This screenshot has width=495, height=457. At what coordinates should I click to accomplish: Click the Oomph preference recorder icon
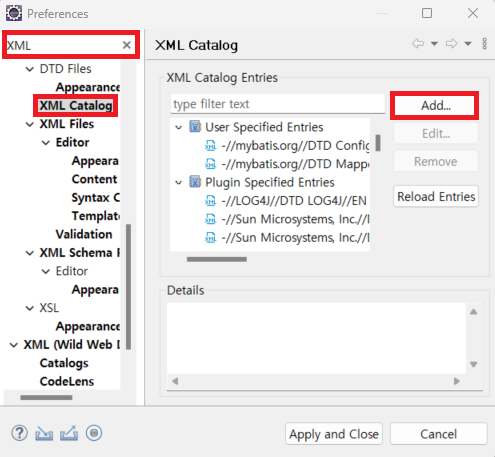tap(94, 433)
